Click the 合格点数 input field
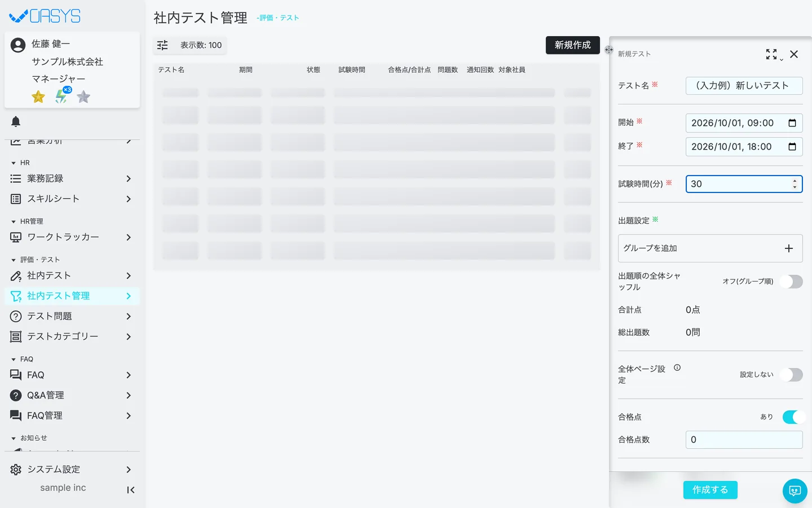Viewport: 812px width, 508px height. (x=744, y=440)
